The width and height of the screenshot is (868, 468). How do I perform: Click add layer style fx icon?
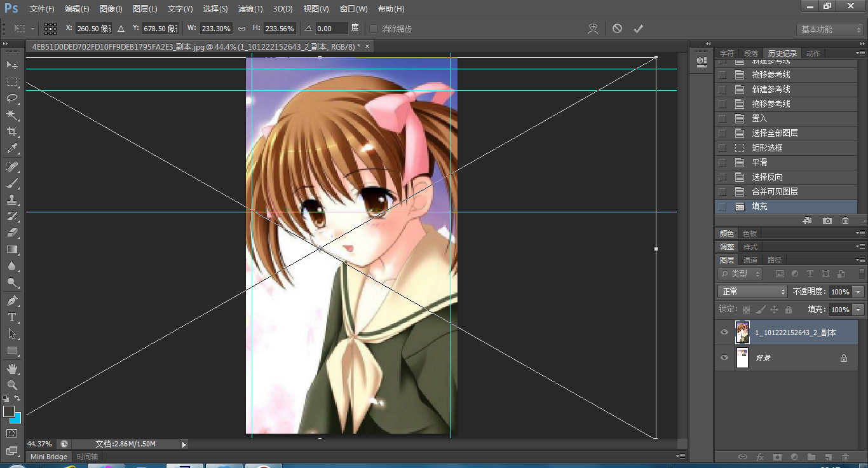tap(760, 457)
